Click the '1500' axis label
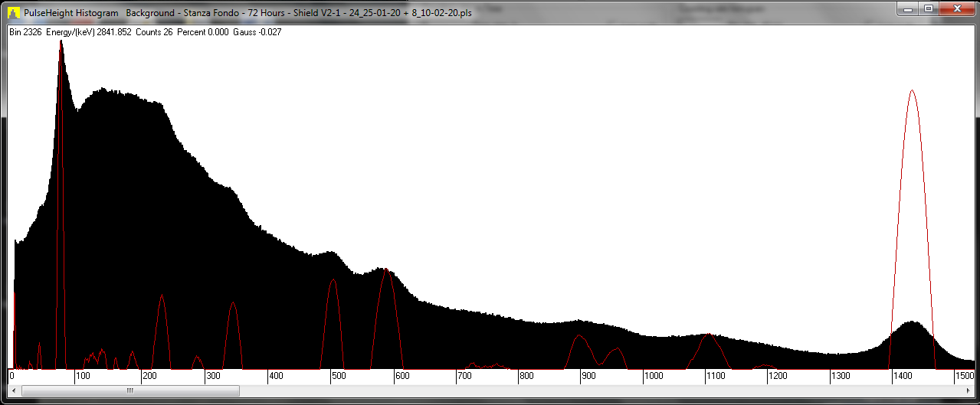Screen dimensions: 980x405 coord(964,376)
